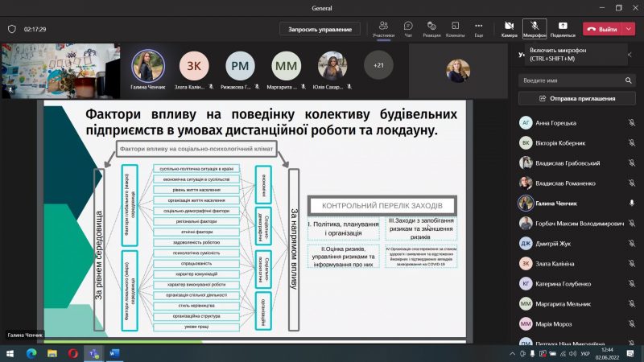This screenshot has width=644, height=362.
Task: Click the Введите имя search field
Action: tap(572, 80)
